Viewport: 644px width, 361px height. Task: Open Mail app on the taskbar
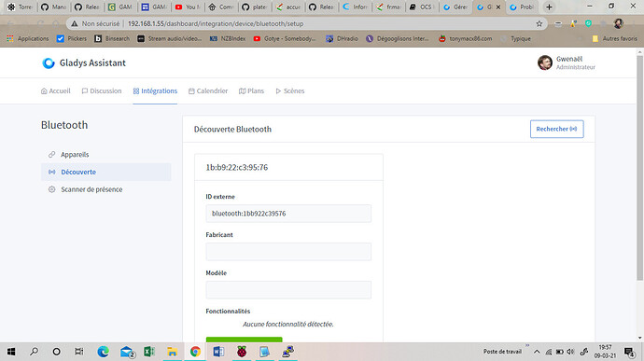(127, 352)
